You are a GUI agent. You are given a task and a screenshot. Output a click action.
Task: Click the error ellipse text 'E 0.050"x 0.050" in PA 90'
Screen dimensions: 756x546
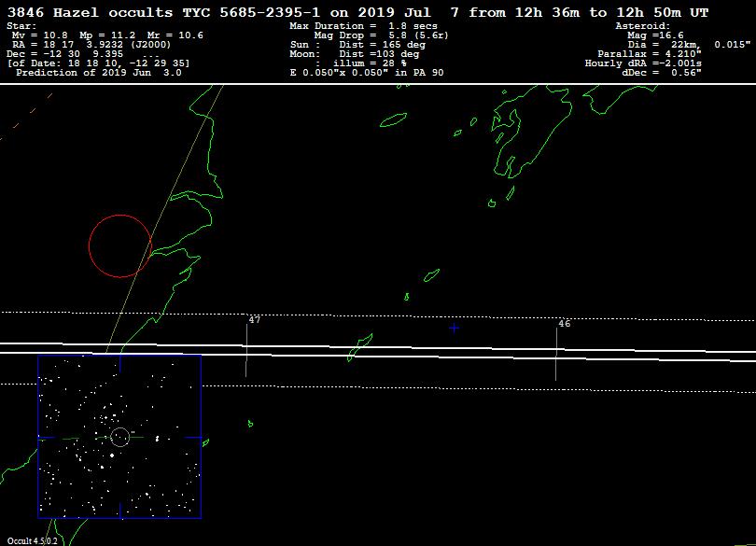pos(367,73)
